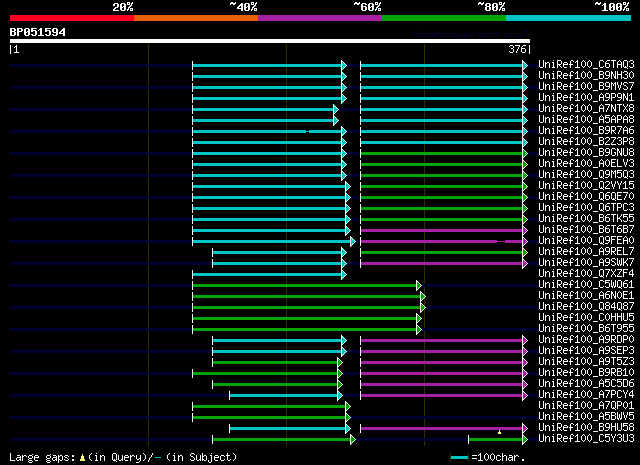Select hit label UniRef100_A7NTX8
This screenshot has height=465, width=640.
coord(586,109)
